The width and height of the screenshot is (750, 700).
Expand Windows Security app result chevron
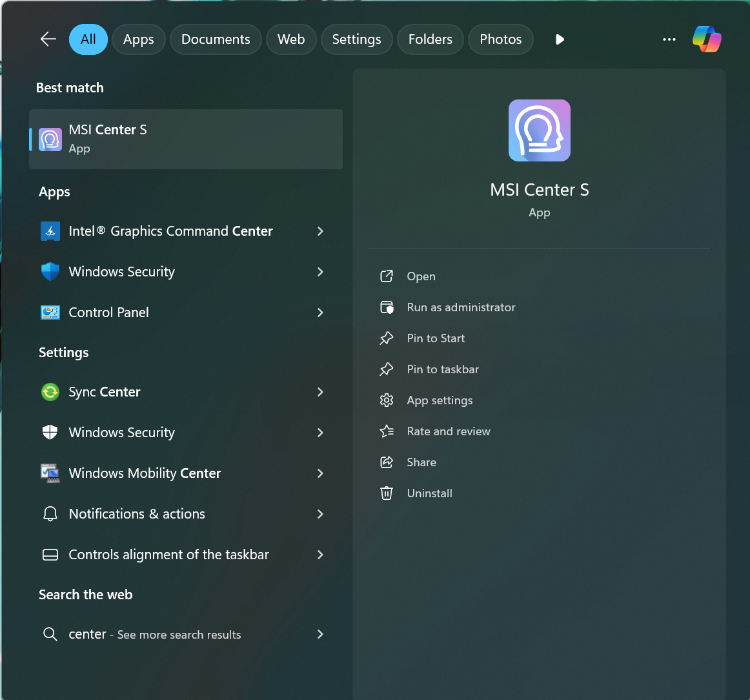[320, 272]
